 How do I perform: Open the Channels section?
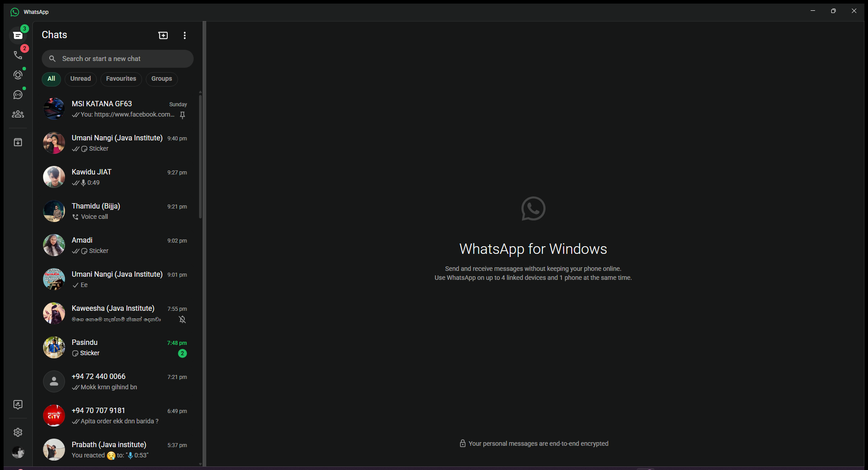(18, 95)
